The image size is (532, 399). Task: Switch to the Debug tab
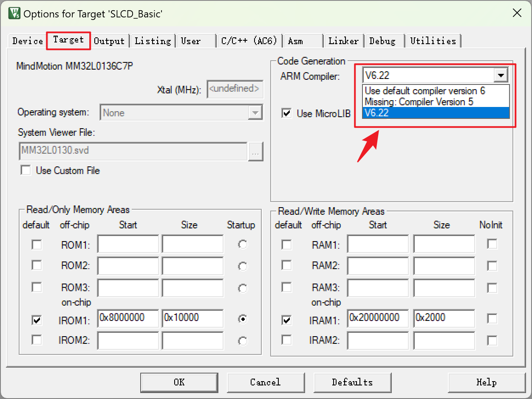[382, 41]
